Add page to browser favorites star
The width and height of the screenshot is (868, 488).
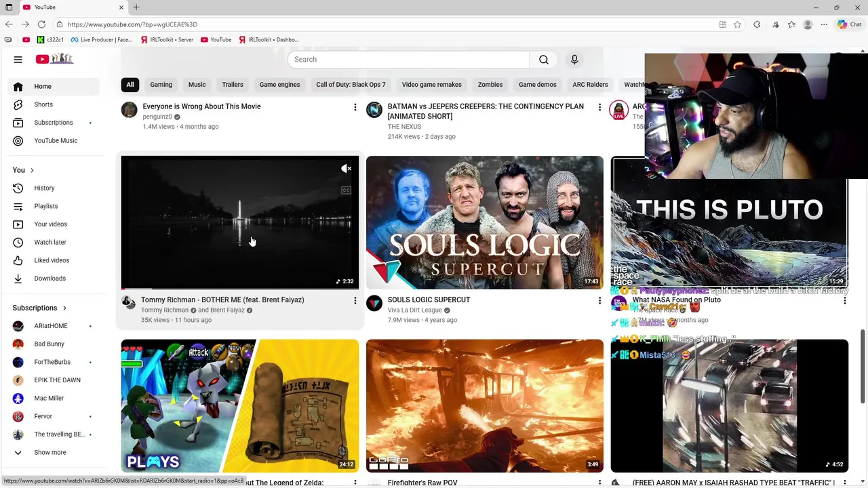point(737,24)
